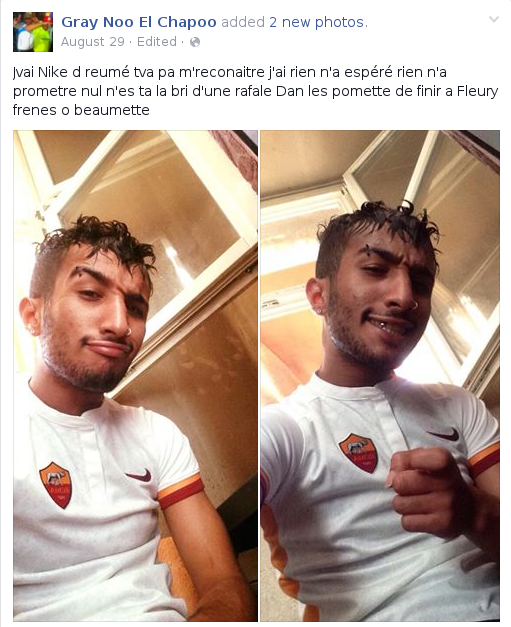This screenshot has height=627, width=511.
Task: Click AS Roma crest in left photo
Action: 56,485
